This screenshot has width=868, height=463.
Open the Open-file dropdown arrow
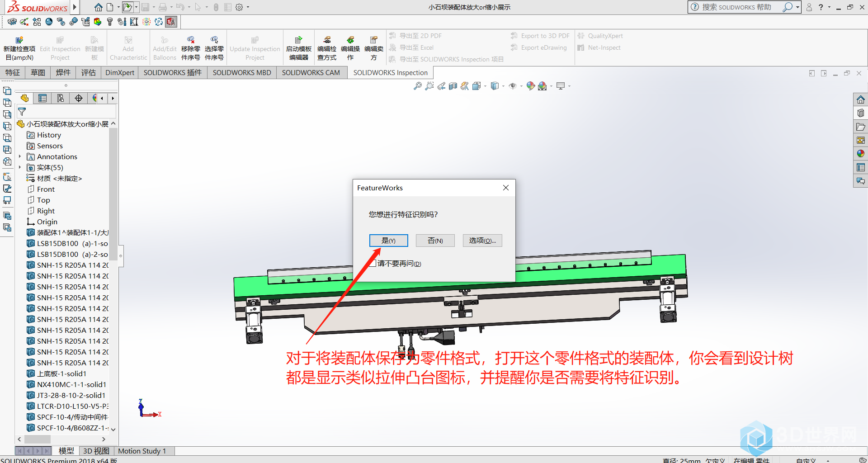click(x=136, y=7)
